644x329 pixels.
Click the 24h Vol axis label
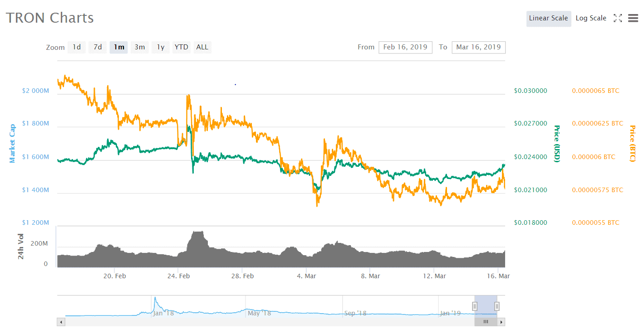point(21,247)
